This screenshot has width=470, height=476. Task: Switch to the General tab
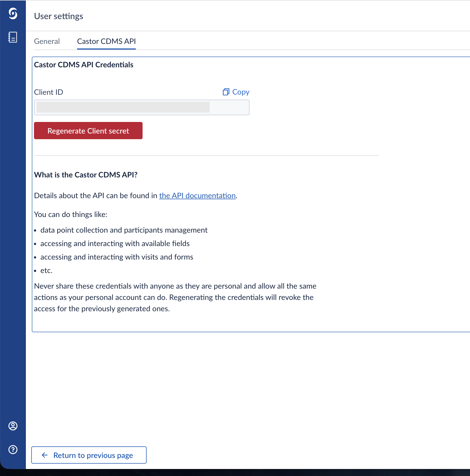coord(47,41)
